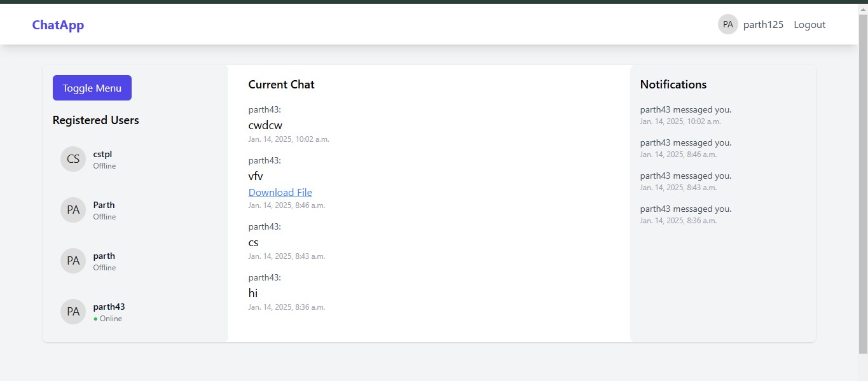
Task: Select user cstpl from Registered Users
Action: [x=102, y=154]
